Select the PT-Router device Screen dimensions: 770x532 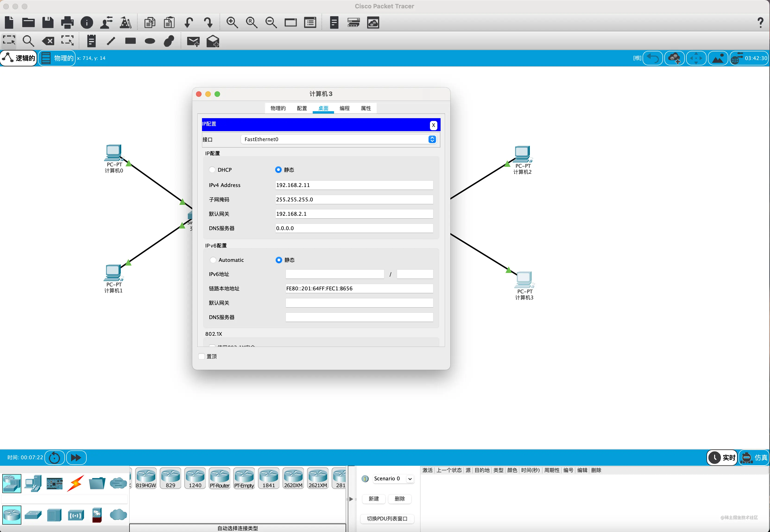click(x=220, y=478)
